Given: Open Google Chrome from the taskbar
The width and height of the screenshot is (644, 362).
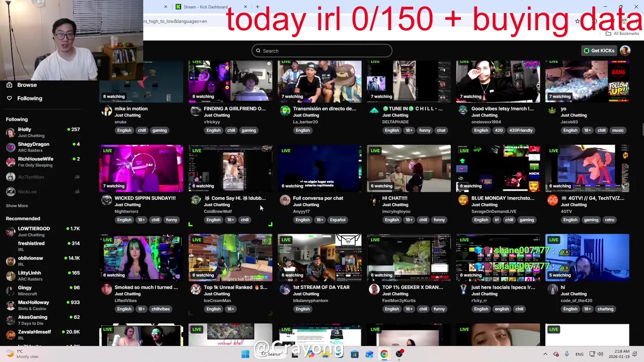Looking at the screenshot, I should (x=384, y=354).
